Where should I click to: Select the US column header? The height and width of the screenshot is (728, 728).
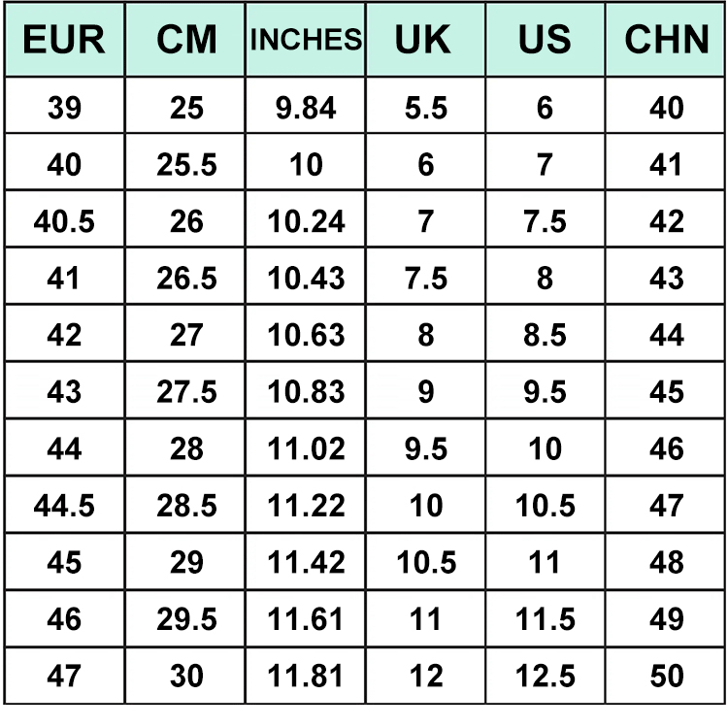click(x=545, y=40)
